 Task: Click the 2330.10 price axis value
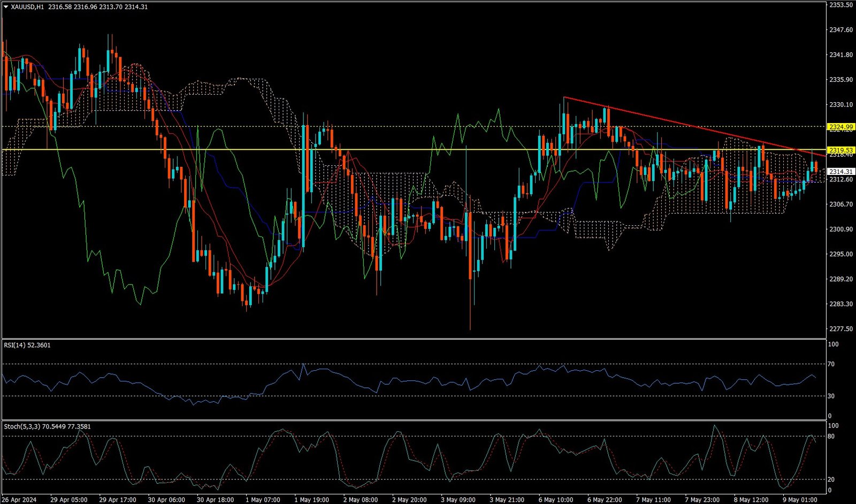[840, 105]
